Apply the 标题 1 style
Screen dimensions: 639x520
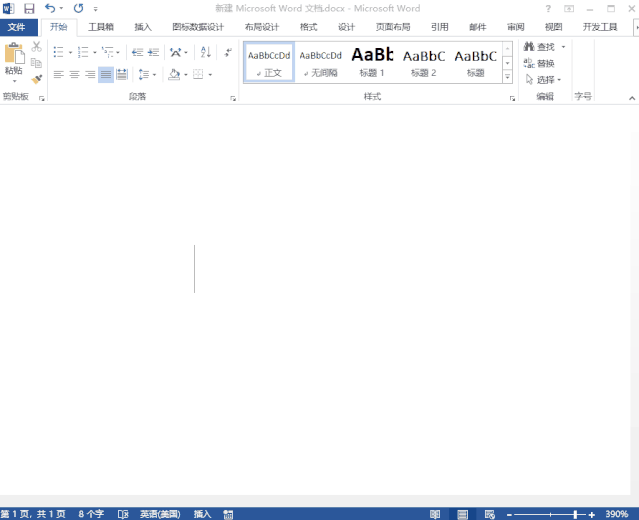pos(372,63)
